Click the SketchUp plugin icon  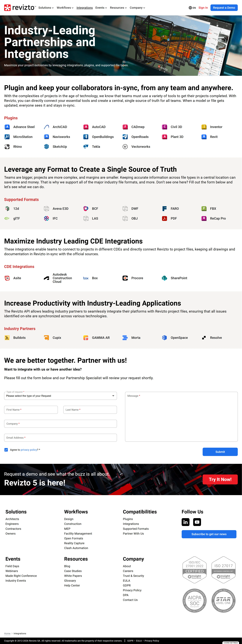click(x=46, y=147)
